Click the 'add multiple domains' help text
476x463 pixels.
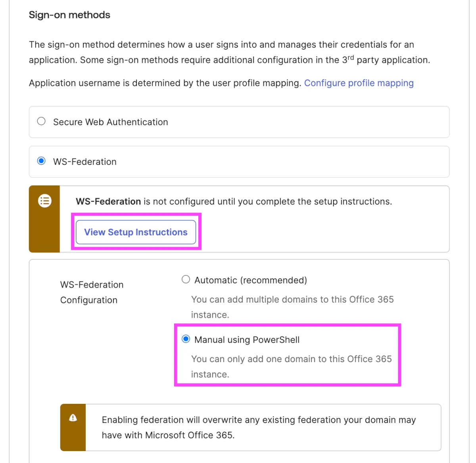pyautogui.click(x=292, y=307)
